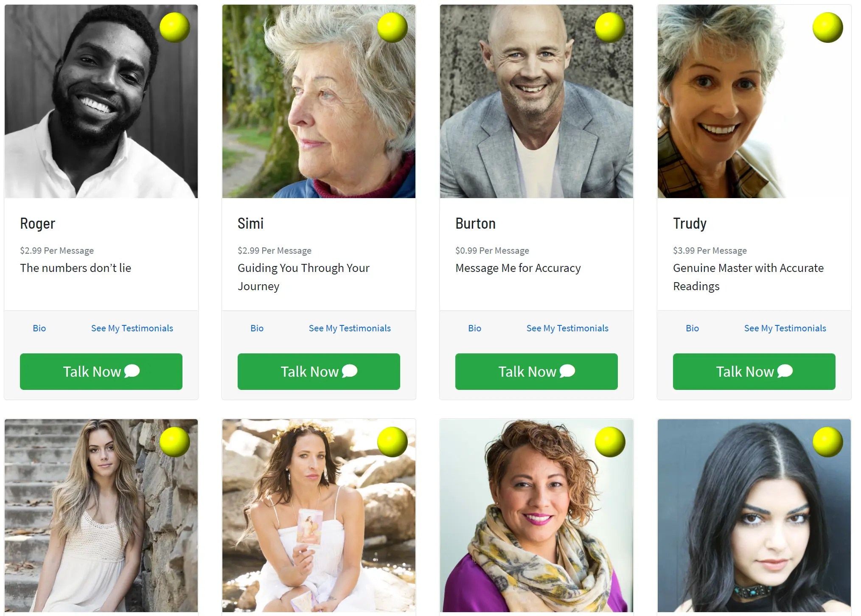Select Burton's profile photo
861x616 pixels.
point(536,101)
